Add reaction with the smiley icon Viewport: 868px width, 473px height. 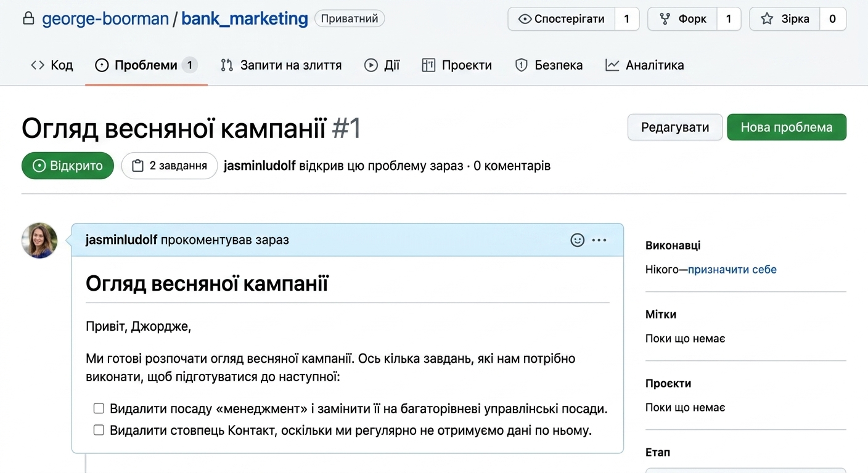[x=578, y=240]
